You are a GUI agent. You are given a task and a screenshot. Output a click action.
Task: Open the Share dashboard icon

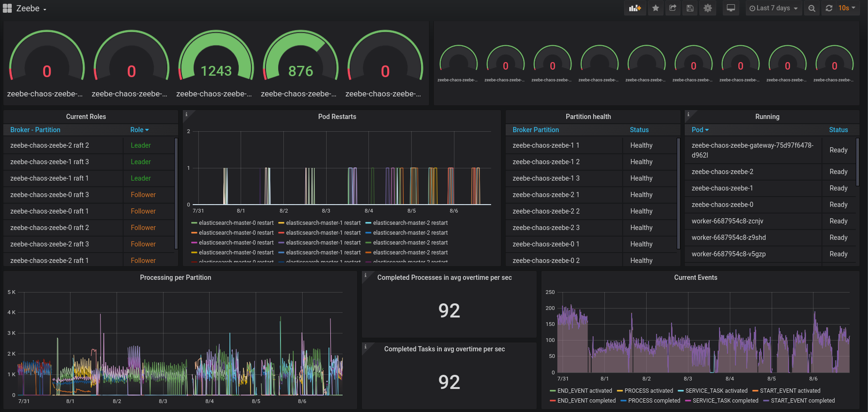(673, 8)
